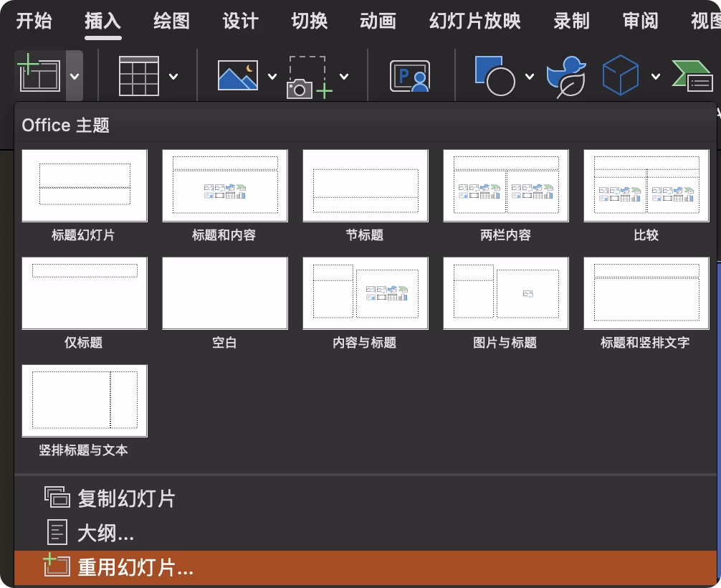
Task: Click the New Slide icon
Action: (39, 75)
